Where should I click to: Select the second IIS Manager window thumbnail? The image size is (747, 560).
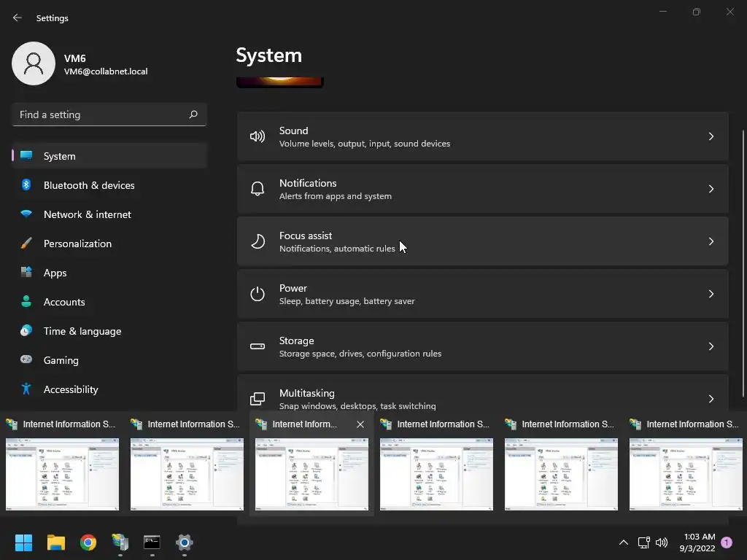tap(187, 474)
